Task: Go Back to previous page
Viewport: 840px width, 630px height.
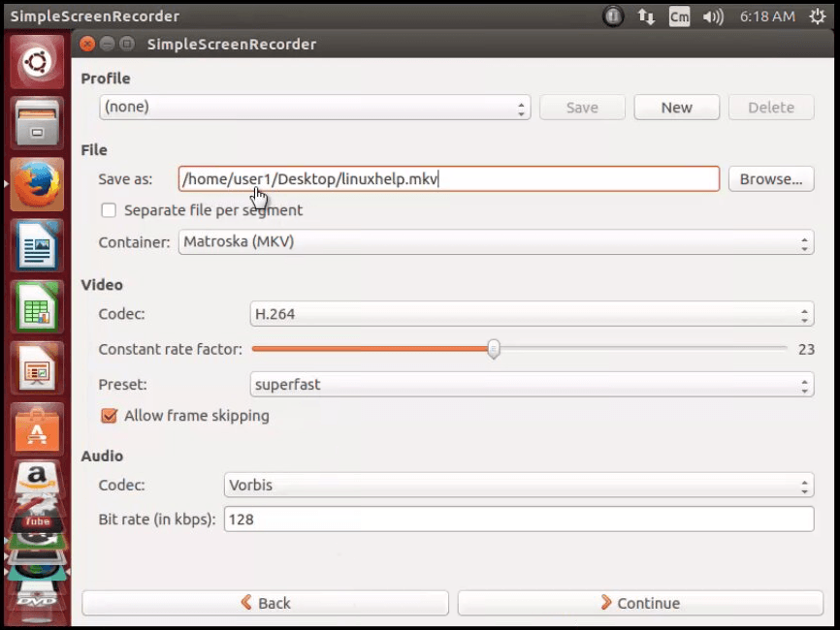Action: point(265,603)
